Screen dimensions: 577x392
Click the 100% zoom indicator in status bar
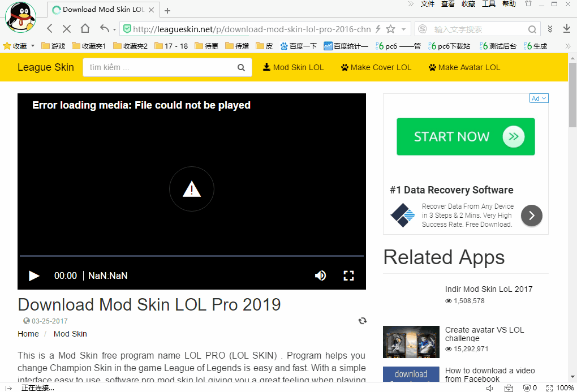click(x=565, y=388)
